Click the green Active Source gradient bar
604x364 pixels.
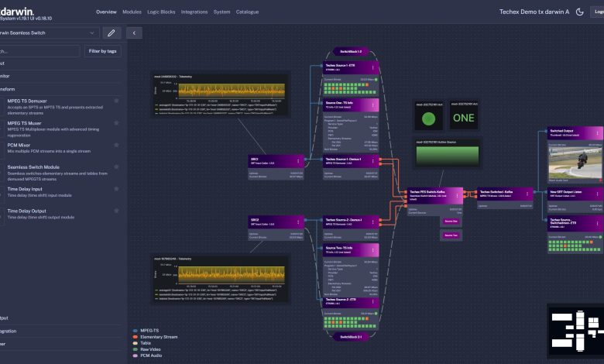click(x=448, y=156)
